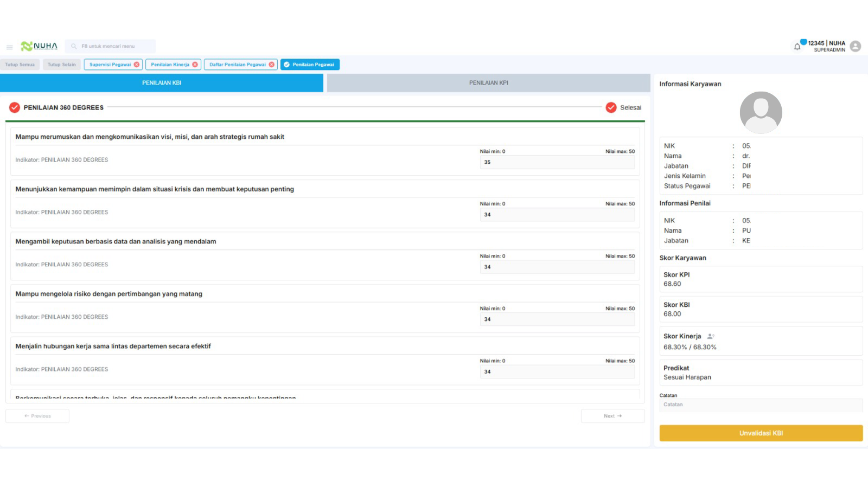Click score field for lintas departemen
This screenshot has width=868, height=488.
pos(557,372)
